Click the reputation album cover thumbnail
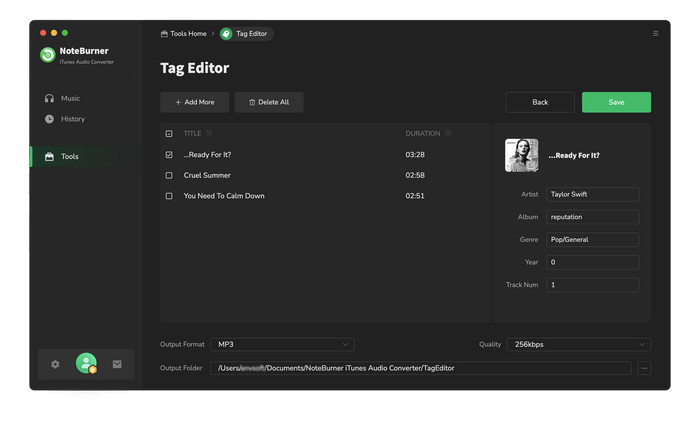700x429 pixels. point(521,155)
